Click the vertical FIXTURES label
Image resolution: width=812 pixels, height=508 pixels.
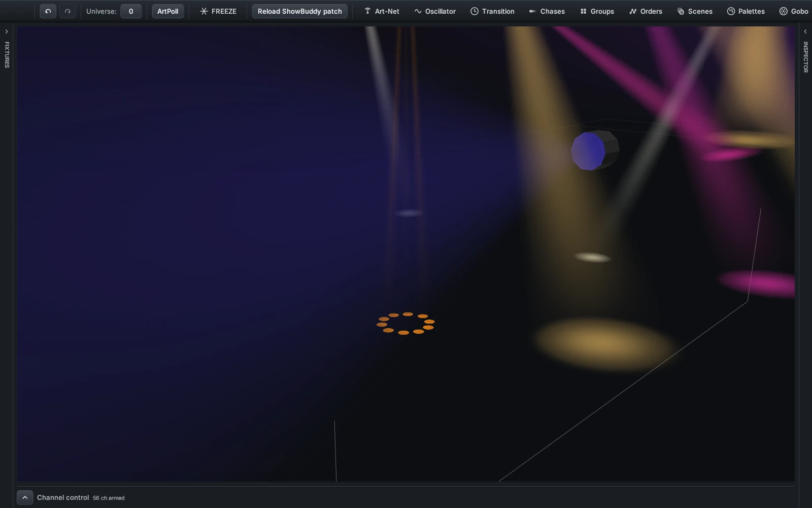point(7,55)
